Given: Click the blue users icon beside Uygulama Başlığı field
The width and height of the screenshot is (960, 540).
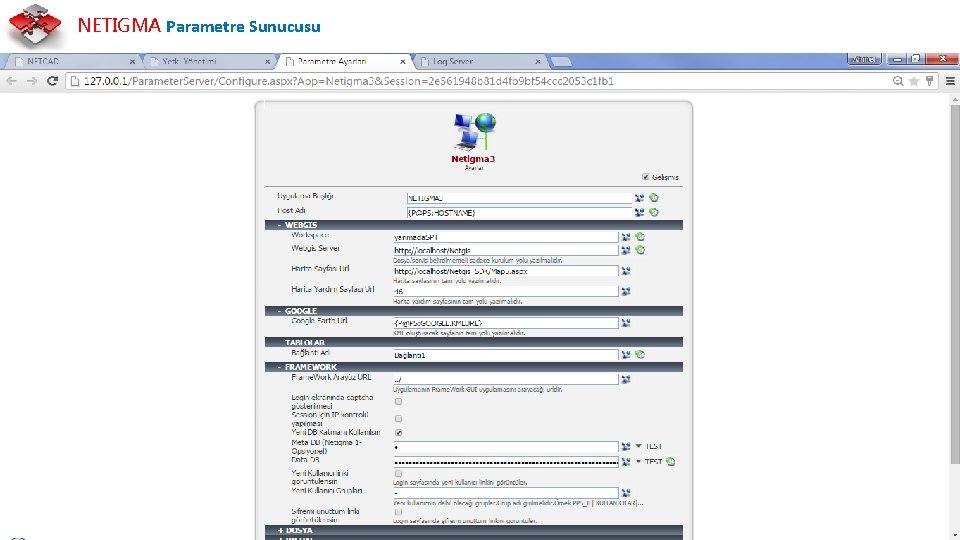Looking at the screenshot, I should point(639,198).
